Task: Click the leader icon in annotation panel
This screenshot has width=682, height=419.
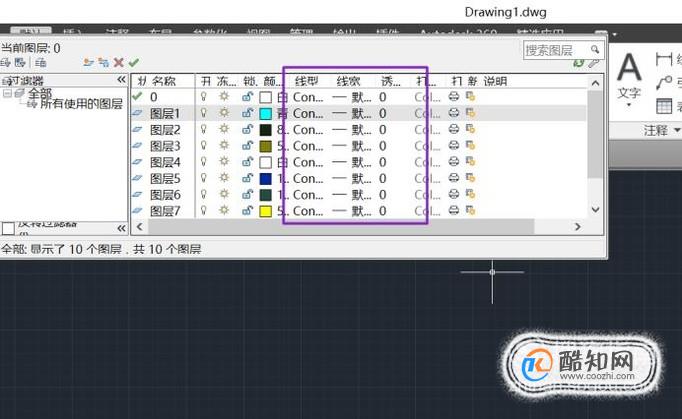Action: tap(664, 82)
